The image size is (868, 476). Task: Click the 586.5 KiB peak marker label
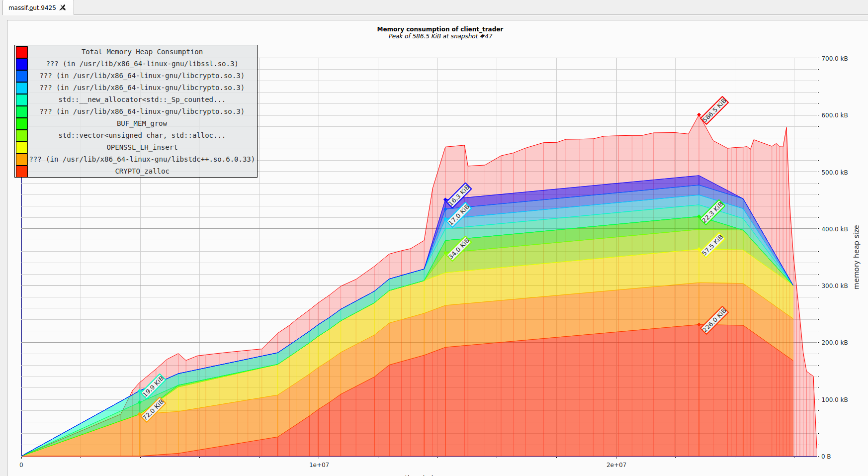714,110
